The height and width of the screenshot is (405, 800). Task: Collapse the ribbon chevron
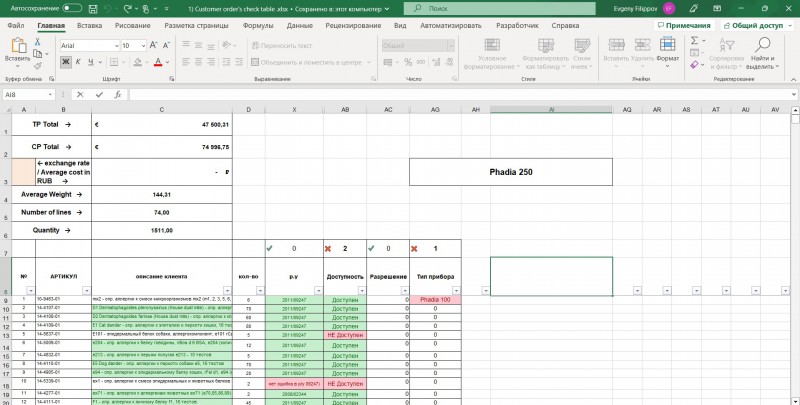793,80
